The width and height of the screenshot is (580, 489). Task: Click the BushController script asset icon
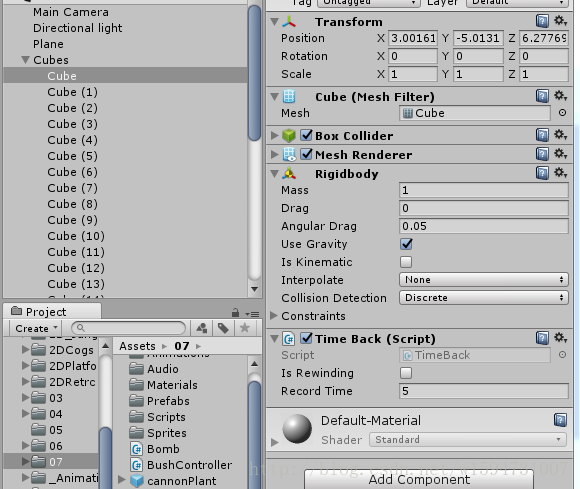pos(136,465)
